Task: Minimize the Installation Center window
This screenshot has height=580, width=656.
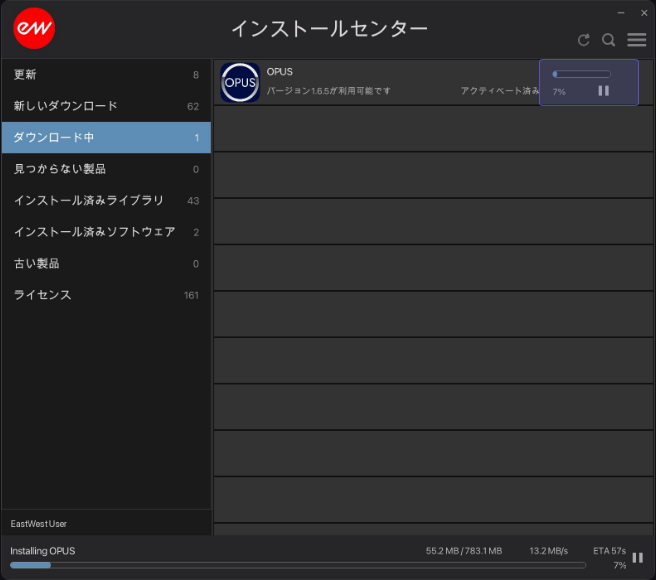Action: (621, 13)
